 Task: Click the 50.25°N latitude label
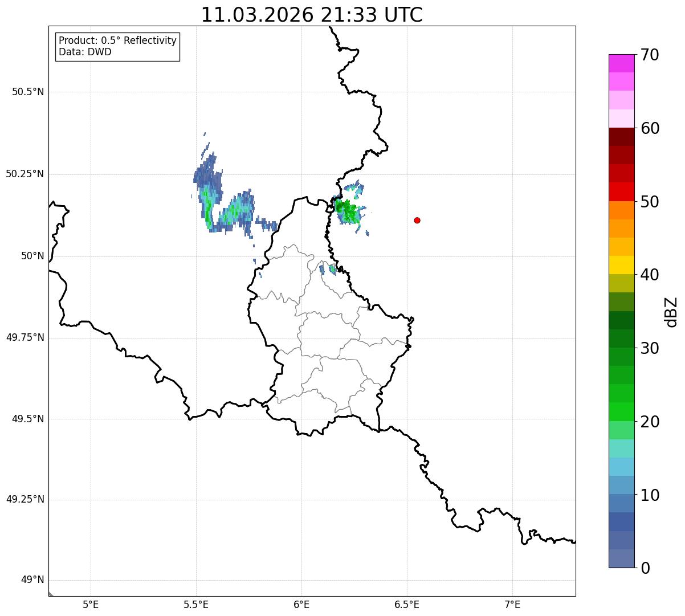(25, 174)
